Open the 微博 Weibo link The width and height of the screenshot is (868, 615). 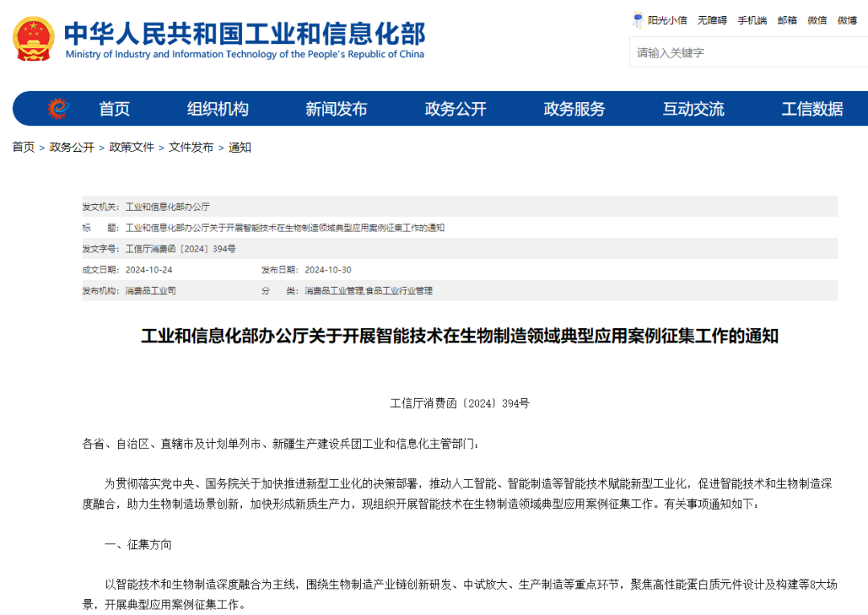847,21
